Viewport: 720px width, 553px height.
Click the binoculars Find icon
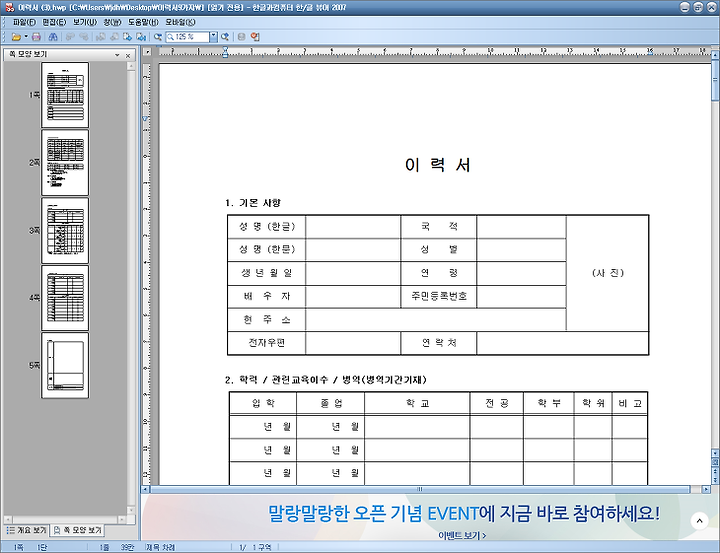pyautogui.click(x=53, y=37)
